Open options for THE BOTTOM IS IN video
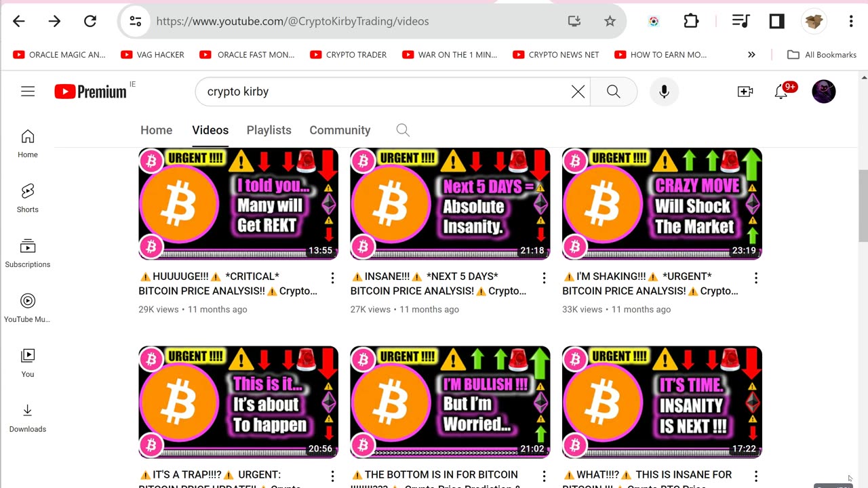Viewport: 868px width, 488px height. pyautogui.click(x=544, y=476)
